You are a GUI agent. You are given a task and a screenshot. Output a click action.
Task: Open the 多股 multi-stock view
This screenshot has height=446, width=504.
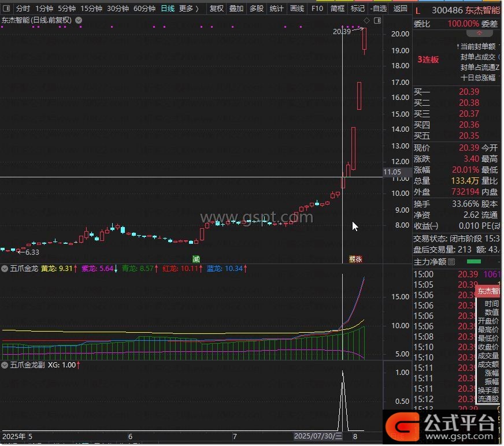[x=257, y=8]
